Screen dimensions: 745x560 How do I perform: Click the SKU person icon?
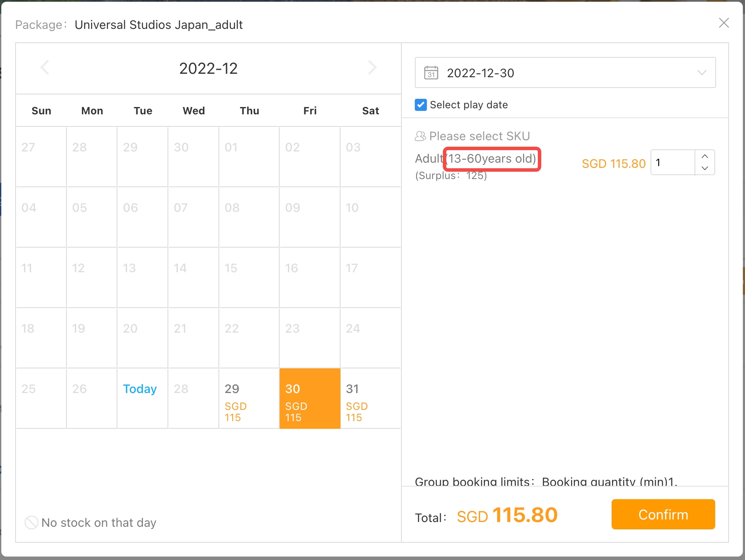click(420, 136)
